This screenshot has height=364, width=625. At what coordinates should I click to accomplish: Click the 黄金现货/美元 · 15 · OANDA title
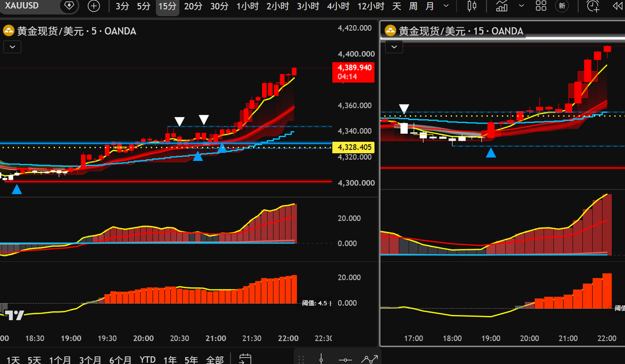click(461, 31)
